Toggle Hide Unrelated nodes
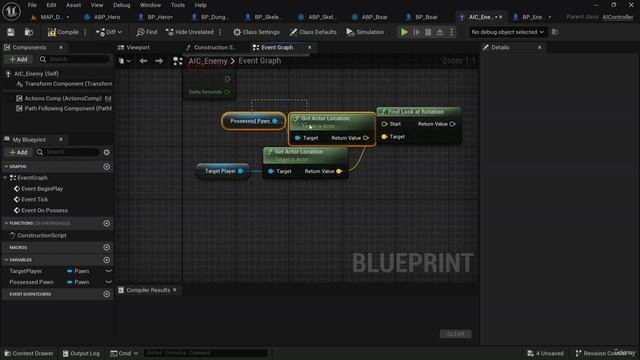This screenshot has width=640, height=360. click(x=190, y=32)
